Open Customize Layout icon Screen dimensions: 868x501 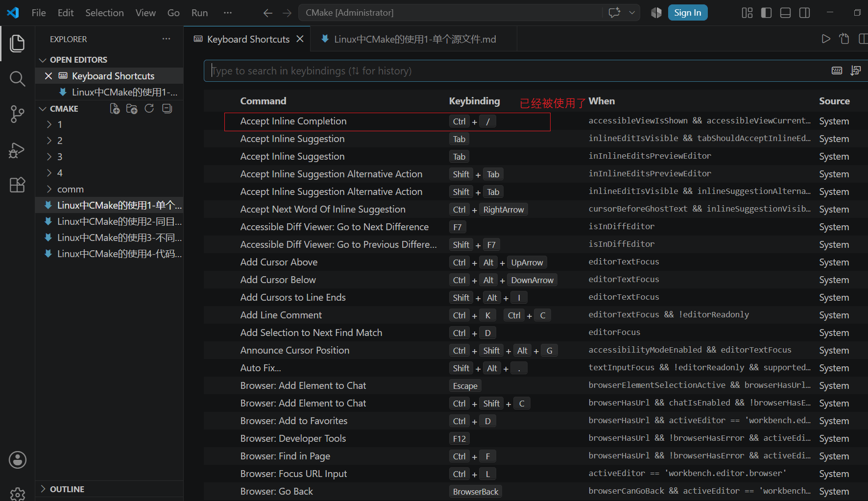(747, 13)
